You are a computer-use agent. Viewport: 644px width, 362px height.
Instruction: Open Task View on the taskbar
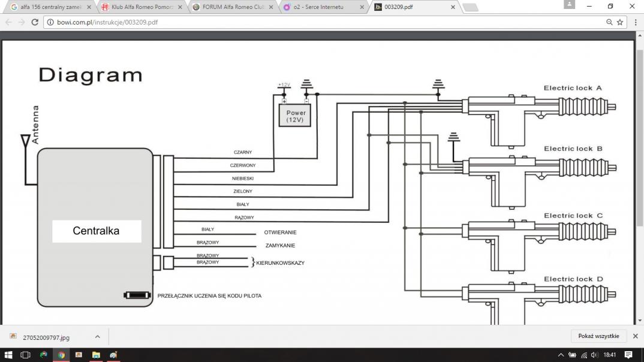coord(25,355)
